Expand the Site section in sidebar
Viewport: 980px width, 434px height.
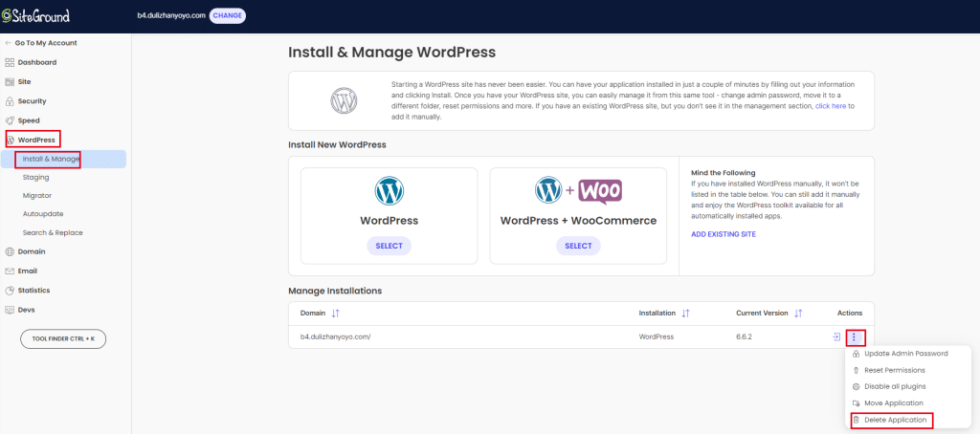[24, 82]
